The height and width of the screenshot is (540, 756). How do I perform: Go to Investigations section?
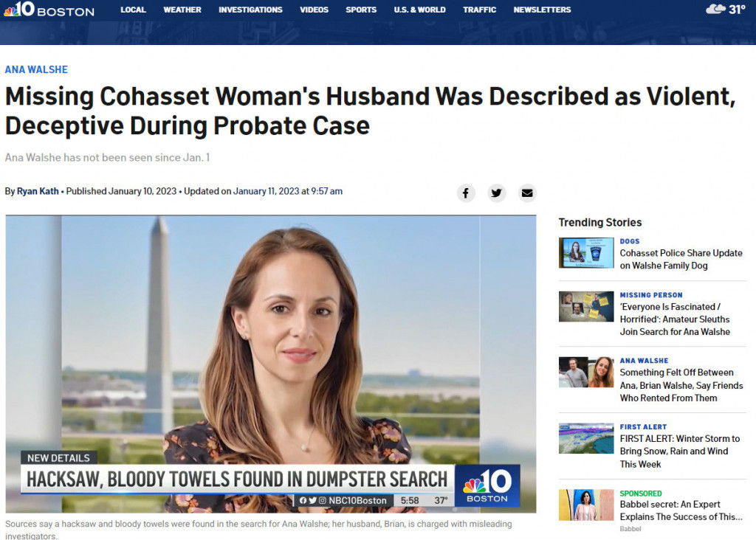[250, 10]
